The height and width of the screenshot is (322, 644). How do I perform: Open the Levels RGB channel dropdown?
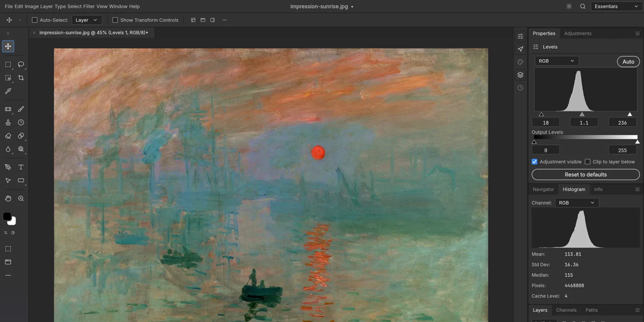557,61
